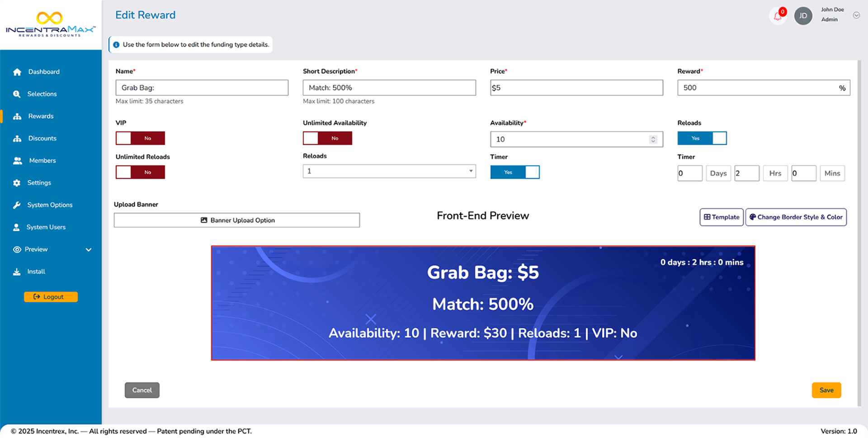Open the Reloads number dropdown
868x438 pixels.
389,171
